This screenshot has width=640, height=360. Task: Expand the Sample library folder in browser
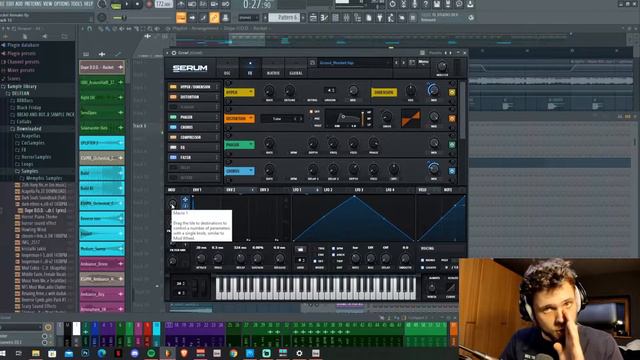[22, 87]
